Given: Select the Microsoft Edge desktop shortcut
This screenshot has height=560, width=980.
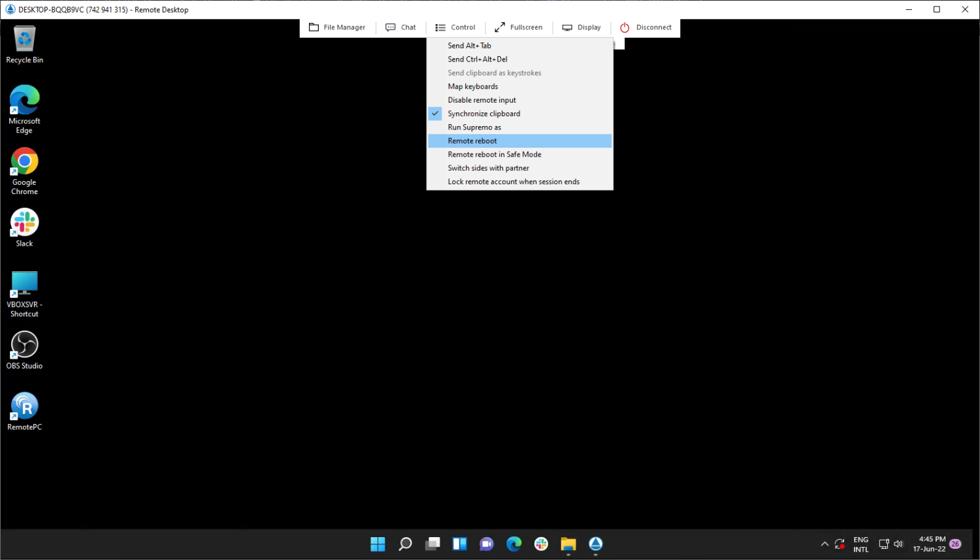Looking at the screenshot, I should 25,109.
